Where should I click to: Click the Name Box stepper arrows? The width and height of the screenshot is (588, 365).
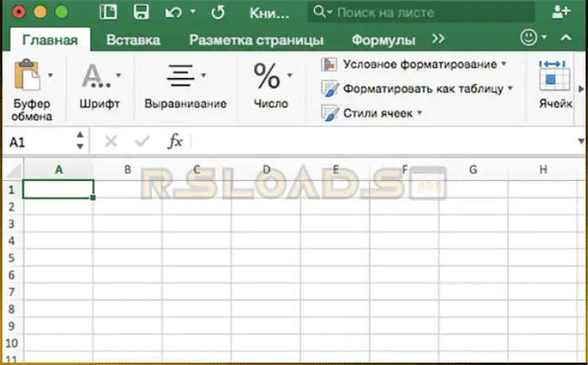pos(80,141)
